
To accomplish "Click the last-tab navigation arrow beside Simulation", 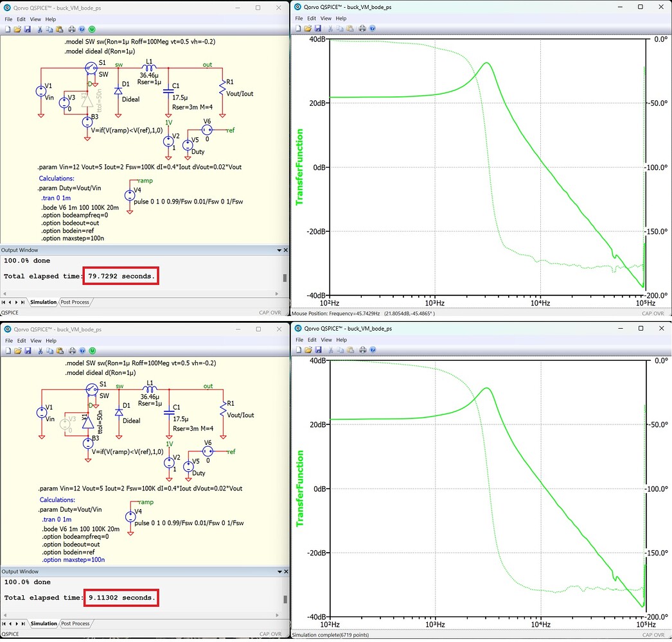I will [x=22, y=302].
